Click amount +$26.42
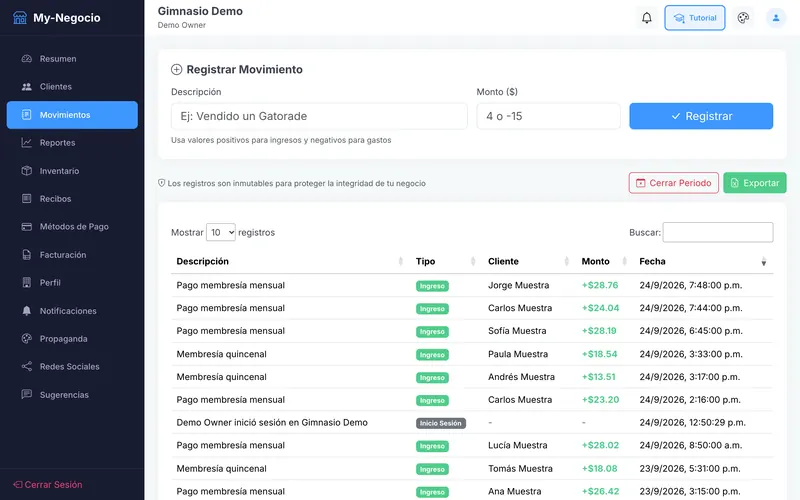 600,491
